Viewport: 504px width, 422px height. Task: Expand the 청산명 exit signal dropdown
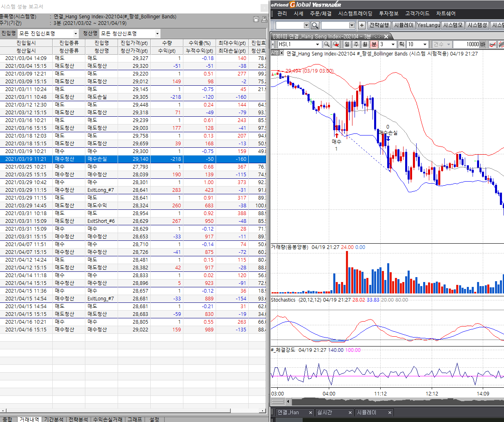coord(157,33)
